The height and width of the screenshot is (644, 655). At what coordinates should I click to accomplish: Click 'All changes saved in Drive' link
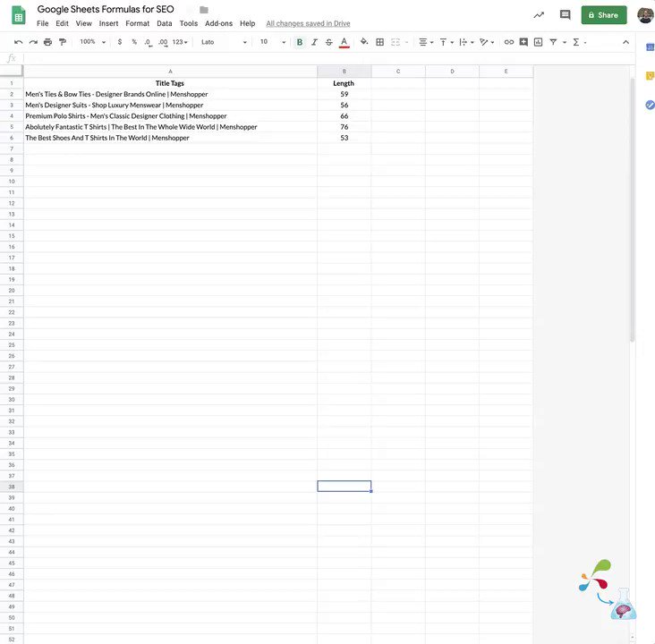[308, 24]
